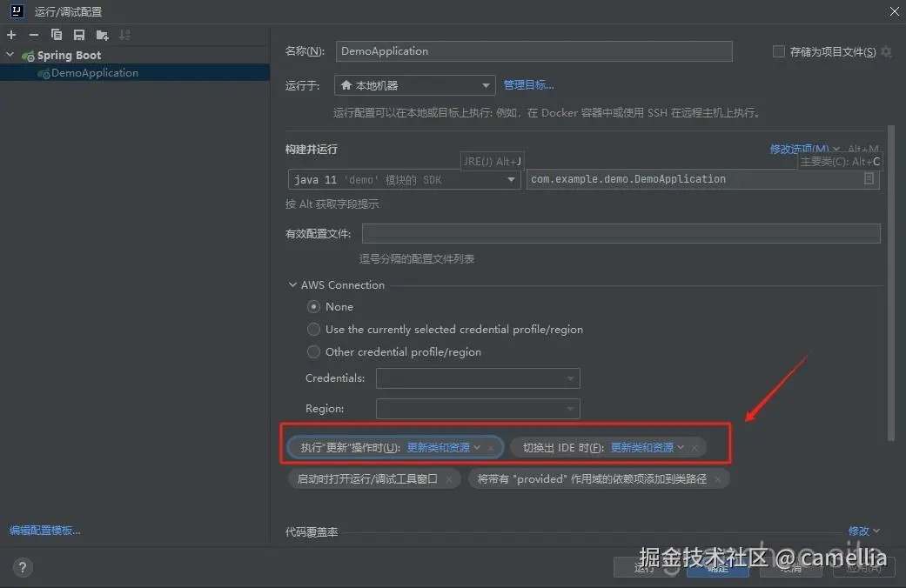Save the configuration using the disk icon
The image size is (906, 588).
(x=78, y=36)
